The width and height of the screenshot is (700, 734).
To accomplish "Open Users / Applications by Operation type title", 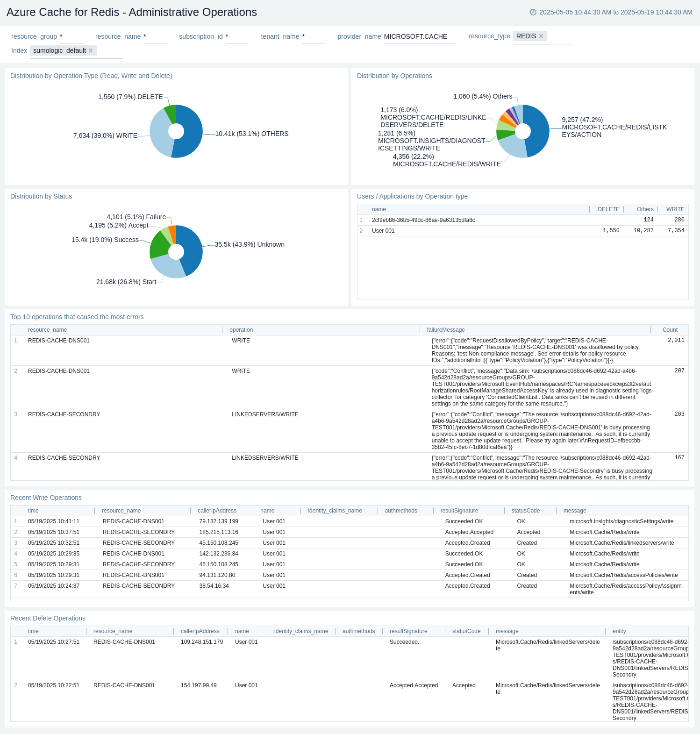I will (x=412, y=196).
